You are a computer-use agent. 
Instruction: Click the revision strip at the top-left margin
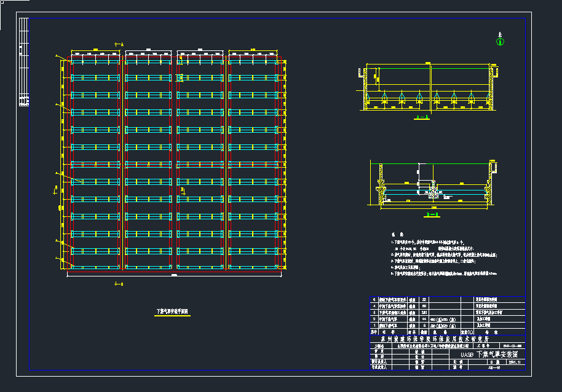pyautogui.click(x=24, y=61)
